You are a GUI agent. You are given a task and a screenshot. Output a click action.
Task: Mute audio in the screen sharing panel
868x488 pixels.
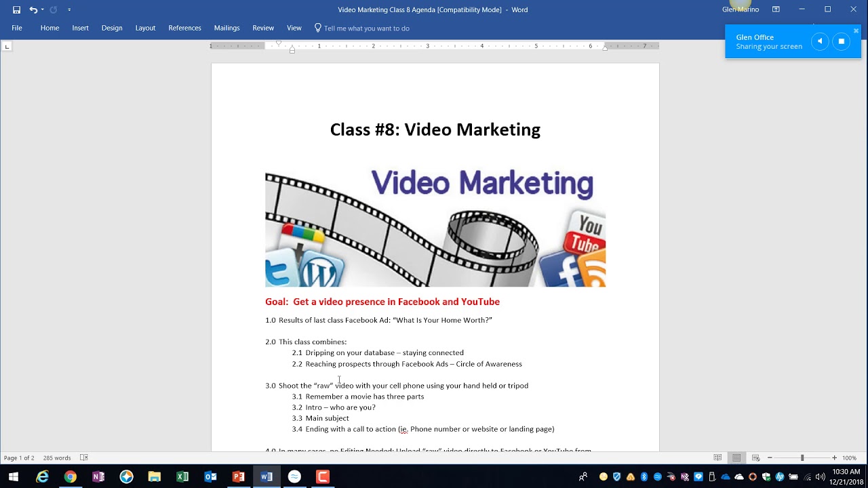point(820,41)
